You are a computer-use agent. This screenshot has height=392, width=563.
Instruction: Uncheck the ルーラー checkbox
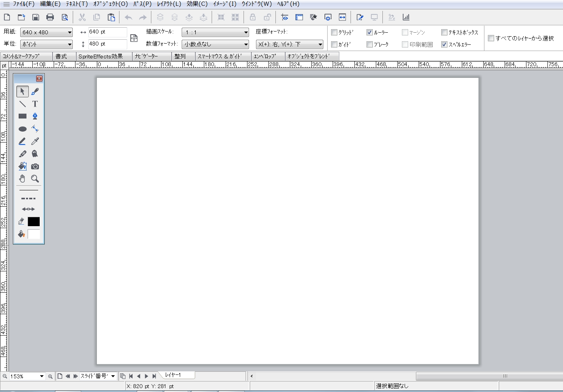point(370,32)
